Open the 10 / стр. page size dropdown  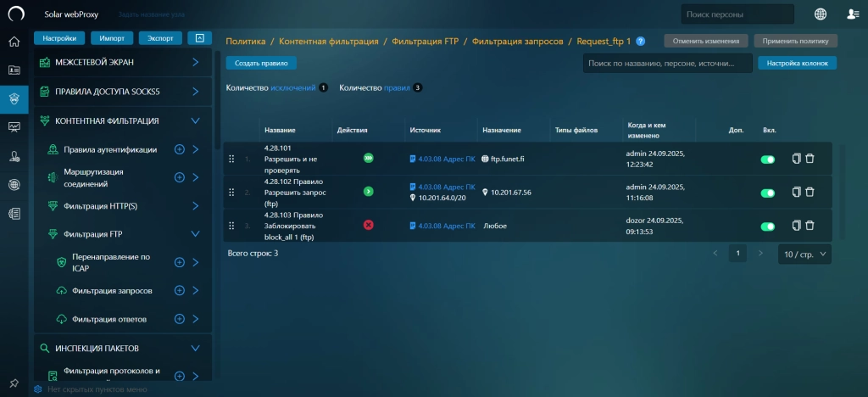click(x=804, y=254)
